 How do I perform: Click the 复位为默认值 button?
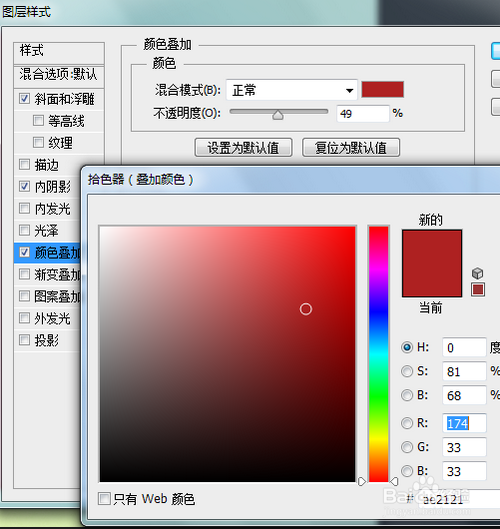[x=351, y=147]
